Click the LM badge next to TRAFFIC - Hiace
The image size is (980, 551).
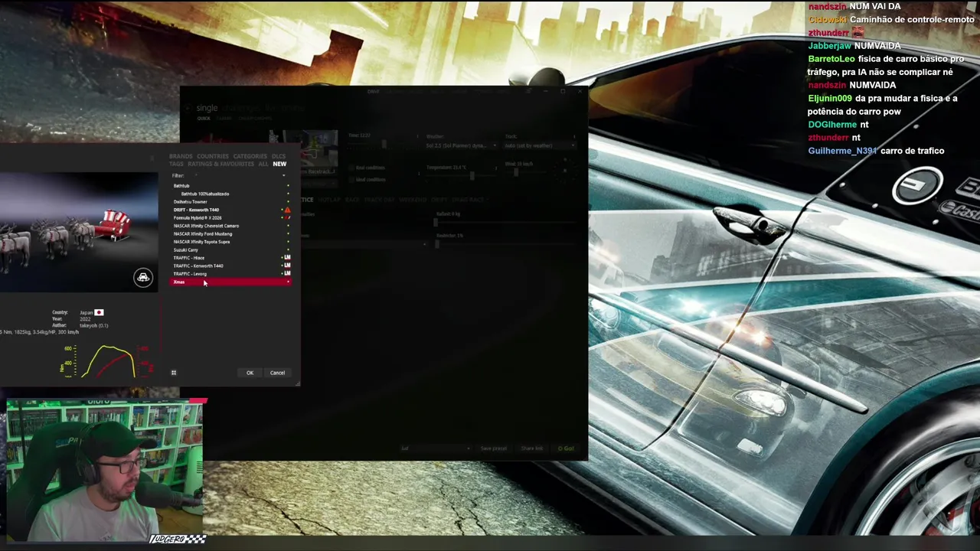point(287,258)
